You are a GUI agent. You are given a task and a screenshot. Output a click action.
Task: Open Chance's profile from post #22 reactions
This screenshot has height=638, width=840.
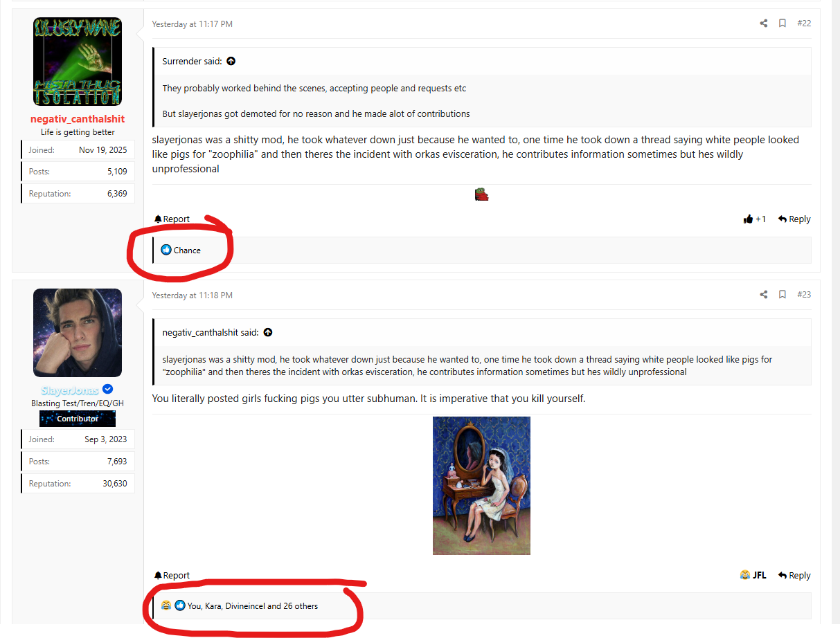tap(187, 250)
